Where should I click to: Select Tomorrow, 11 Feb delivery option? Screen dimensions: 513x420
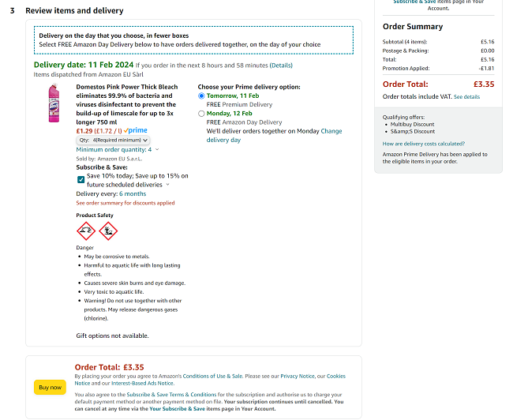(201, 96)
